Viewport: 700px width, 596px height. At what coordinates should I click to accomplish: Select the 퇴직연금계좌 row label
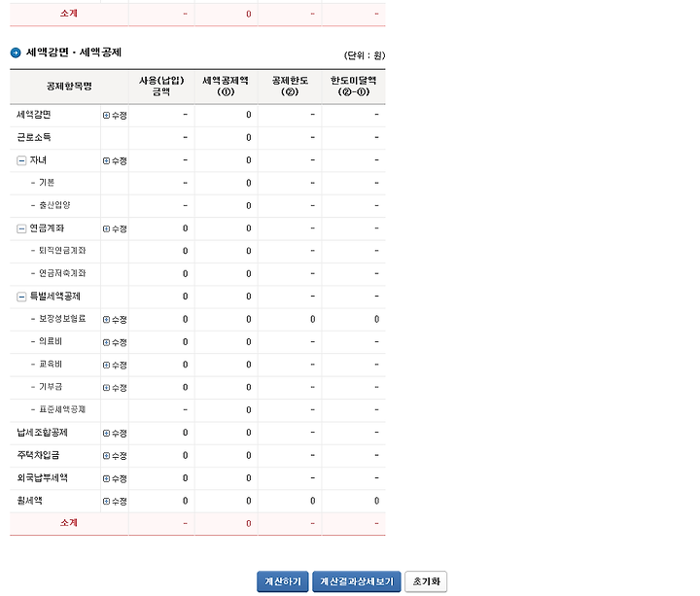(x=62, y=251)
